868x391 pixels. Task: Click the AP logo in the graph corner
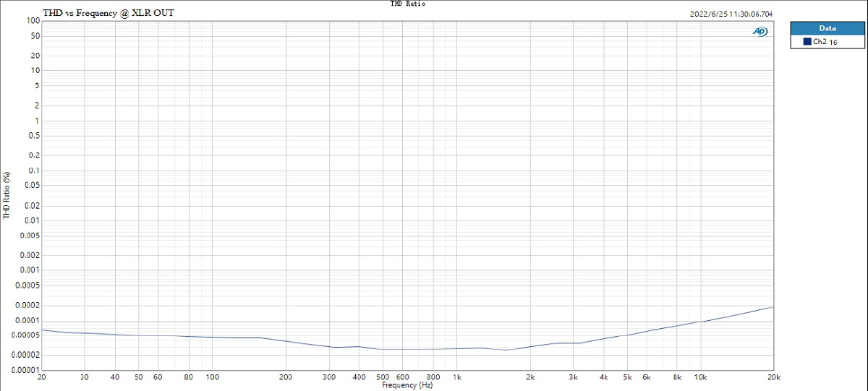760,31
